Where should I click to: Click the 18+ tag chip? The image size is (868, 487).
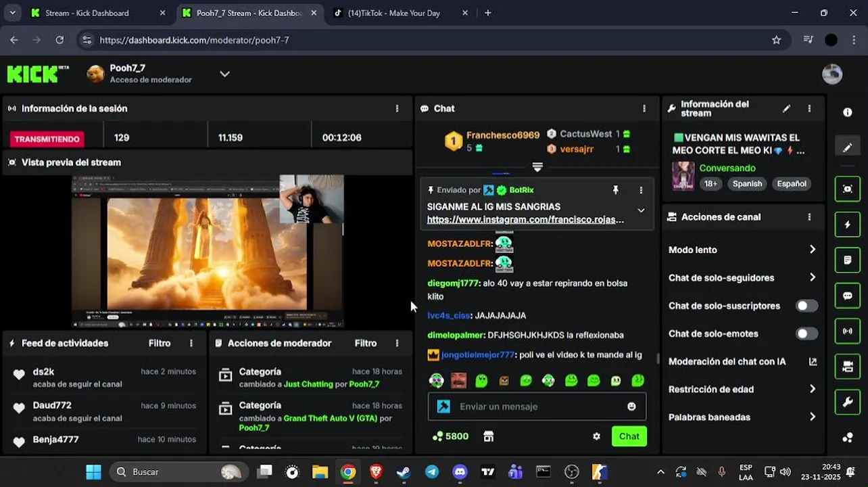pos(711,184)
